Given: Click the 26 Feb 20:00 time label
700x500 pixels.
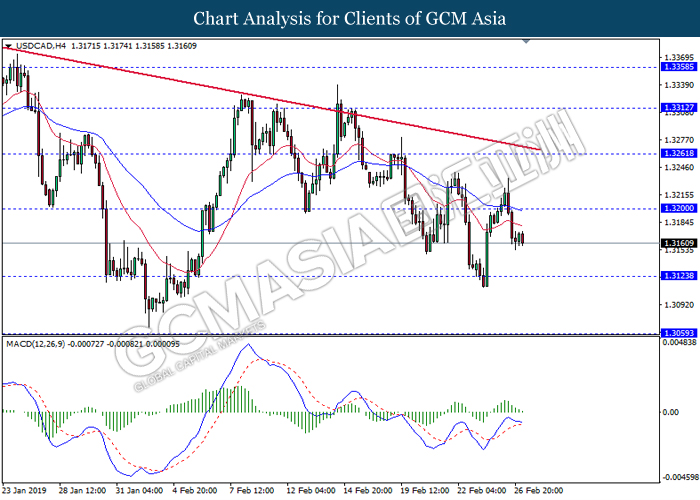Looking at the screenshot, I should (539, 491).
